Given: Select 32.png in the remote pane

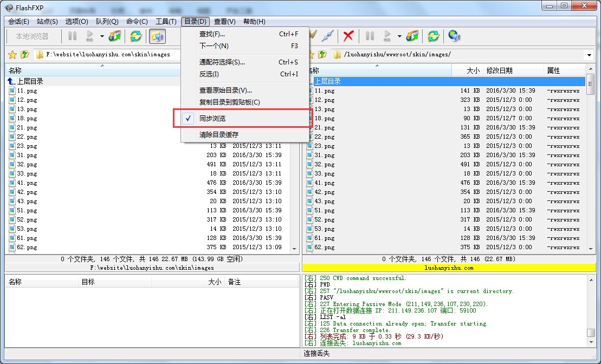Looking at the screenshot, I should point(324,164).
